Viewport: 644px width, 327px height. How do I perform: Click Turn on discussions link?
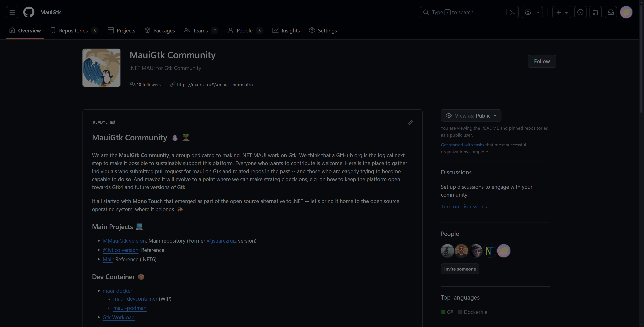(464, 206)
